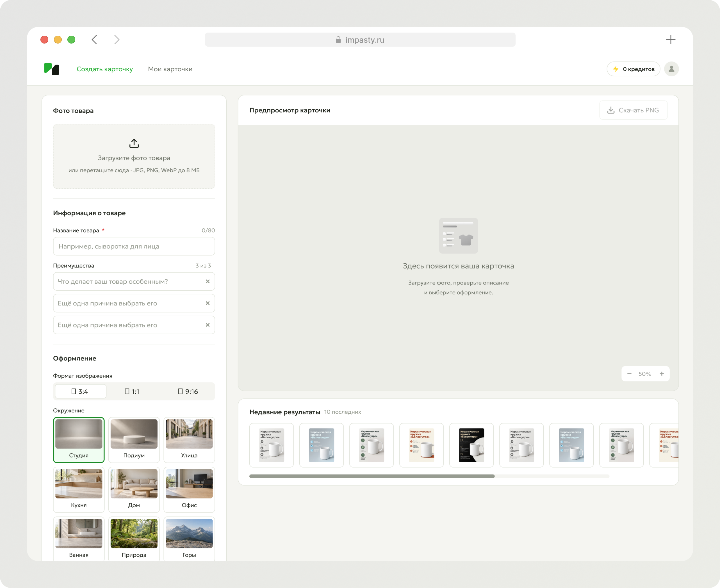Image resolution: width=720 pixels, height=588 pixels.
Task: Click the Название товара input field
Action: pyautogui.click(x=134, y=246)
